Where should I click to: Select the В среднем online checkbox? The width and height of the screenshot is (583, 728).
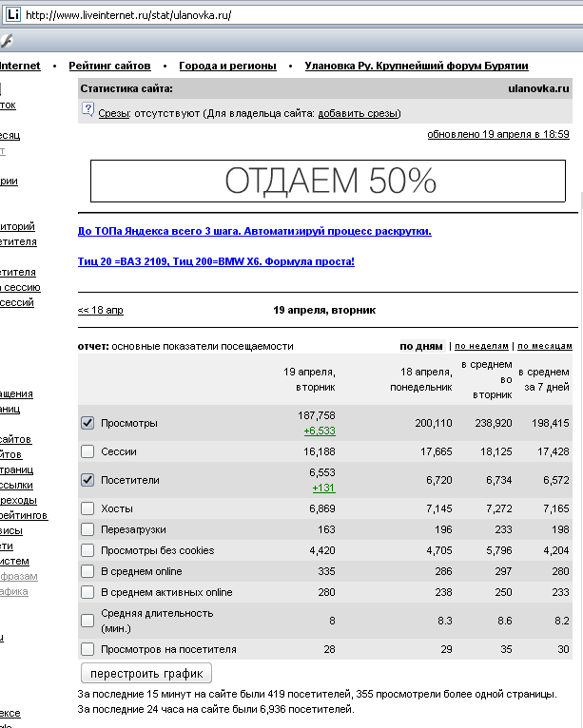click(x=87, y=571)
